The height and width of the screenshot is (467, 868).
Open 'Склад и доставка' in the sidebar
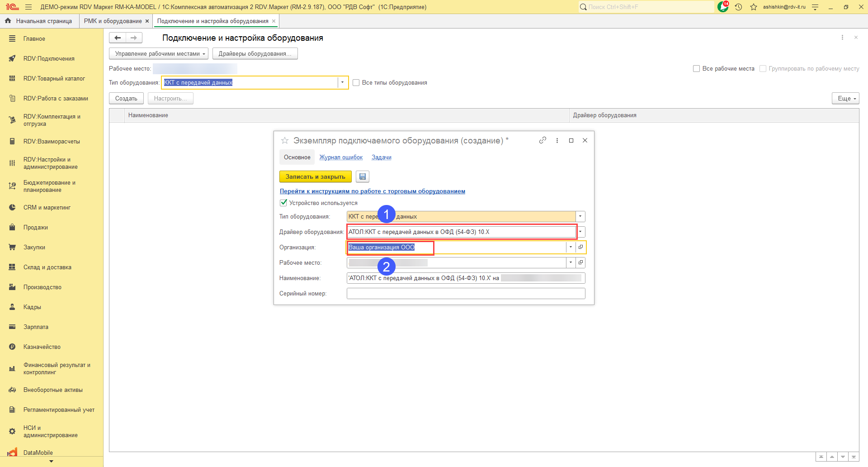click(x=47, y=267)
